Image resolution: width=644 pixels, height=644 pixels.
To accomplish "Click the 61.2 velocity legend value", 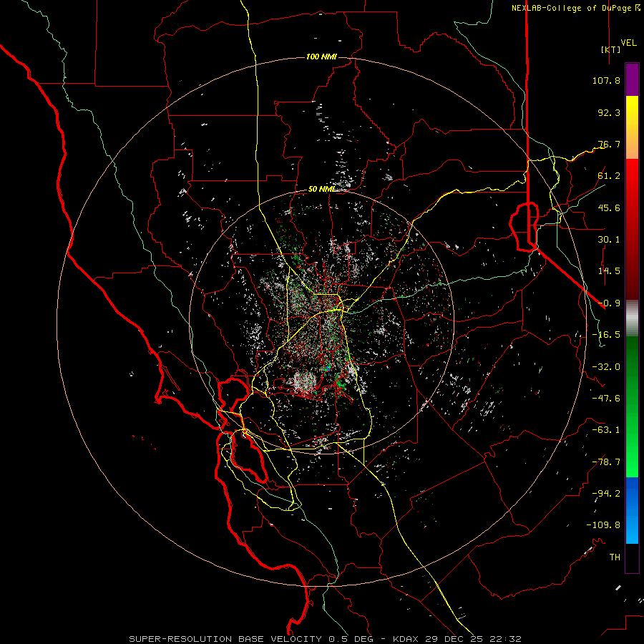I will coord(609,176).
